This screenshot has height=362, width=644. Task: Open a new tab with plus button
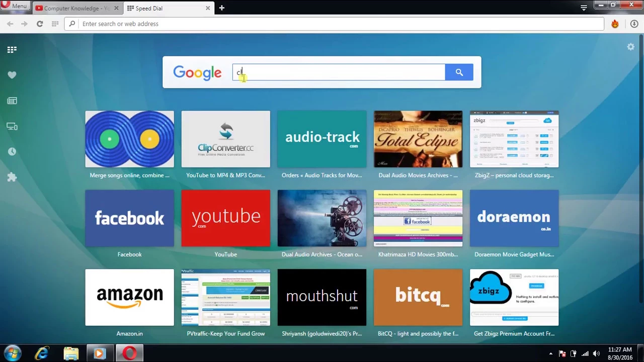(x=221, y=8)
